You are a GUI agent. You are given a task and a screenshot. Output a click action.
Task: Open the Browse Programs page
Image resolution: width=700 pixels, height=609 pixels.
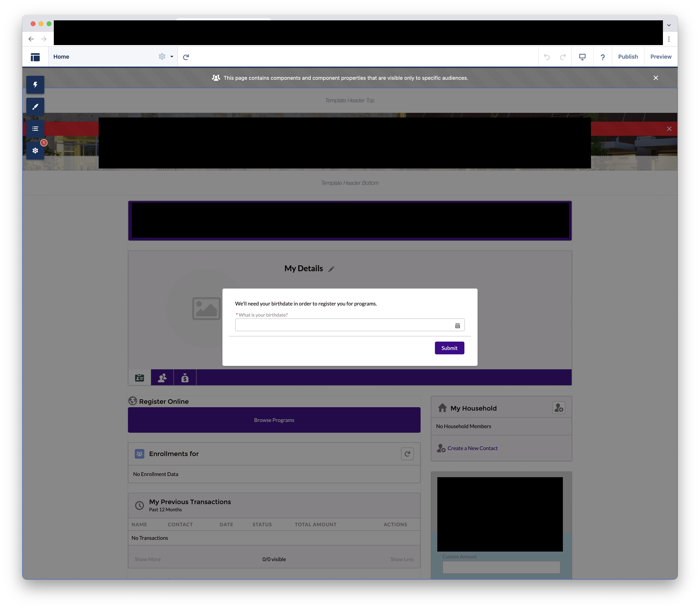click(274, 420)
